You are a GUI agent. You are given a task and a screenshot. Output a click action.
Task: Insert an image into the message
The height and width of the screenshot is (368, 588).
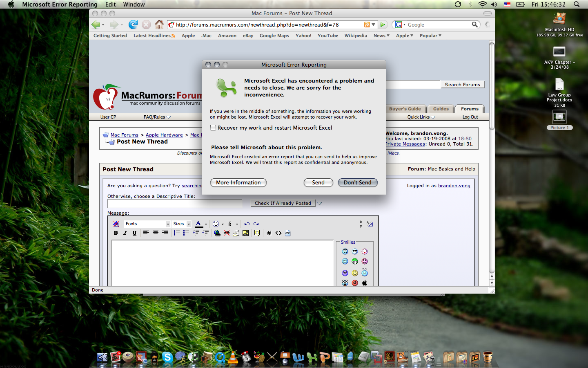(x=245, y=233)
